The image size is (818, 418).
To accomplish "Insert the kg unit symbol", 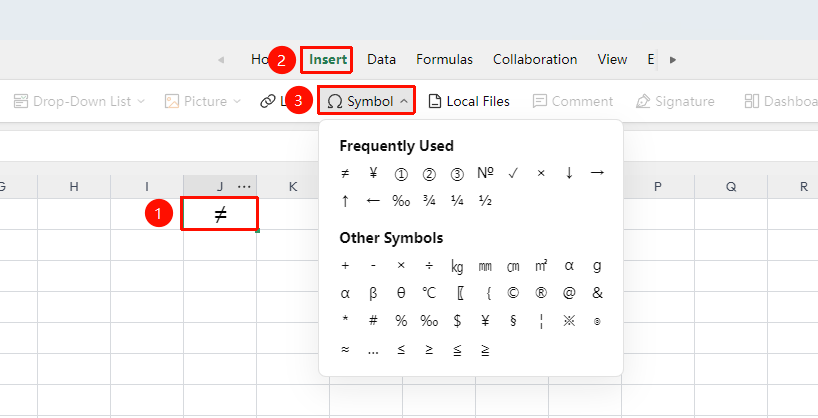I will pos(457,267).
